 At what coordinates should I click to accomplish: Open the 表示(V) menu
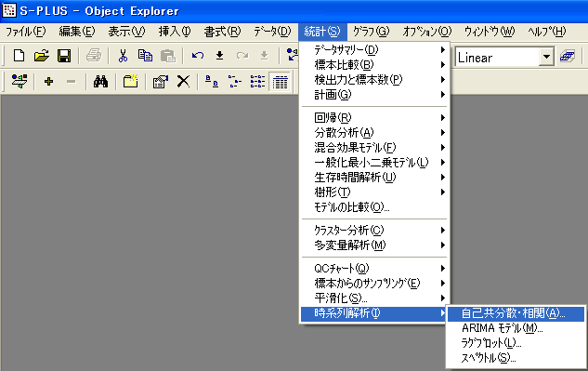tap(126, 32)
